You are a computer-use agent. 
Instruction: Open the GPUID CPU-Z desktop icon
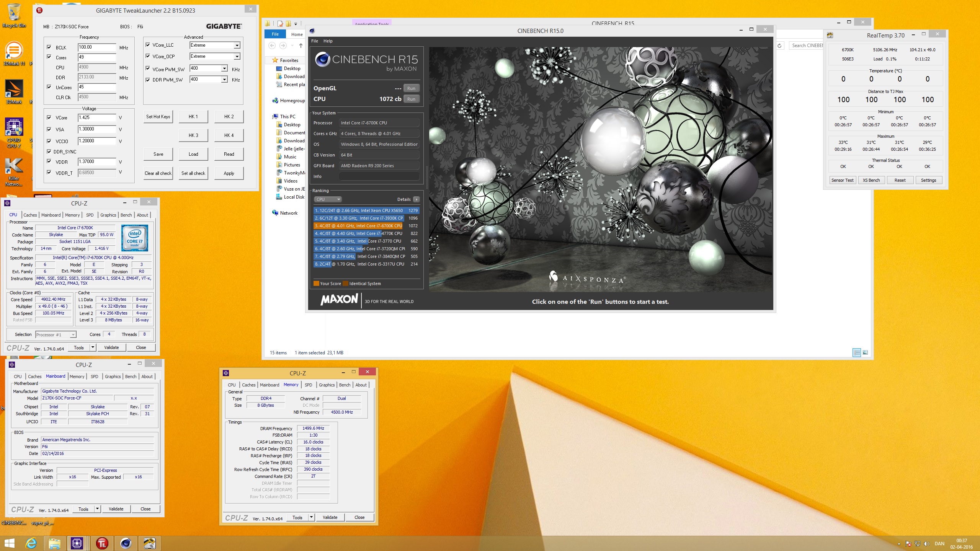click(x=14, y=132)
